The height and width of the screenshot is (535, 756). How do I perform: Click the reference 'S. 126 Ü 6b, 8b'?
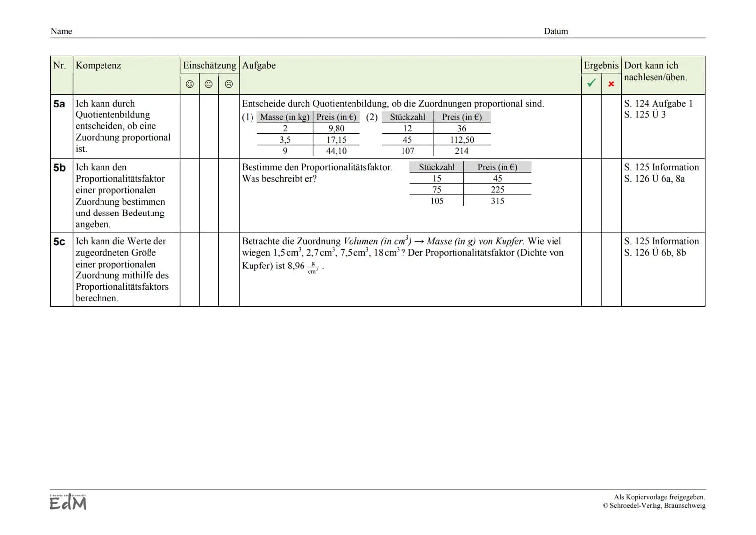pyautogui.click(x=655, y=253)
